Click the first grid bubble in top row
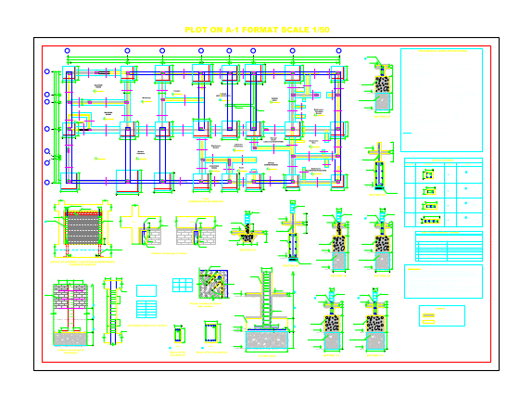 click(x=67, y=51)
